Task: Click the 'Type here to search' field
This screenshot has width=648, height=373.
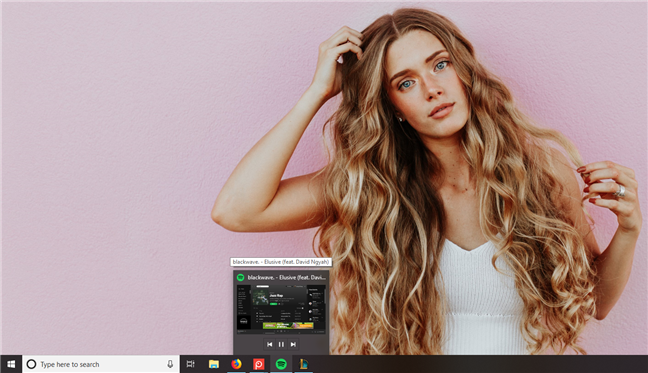Action: [101, 364]
